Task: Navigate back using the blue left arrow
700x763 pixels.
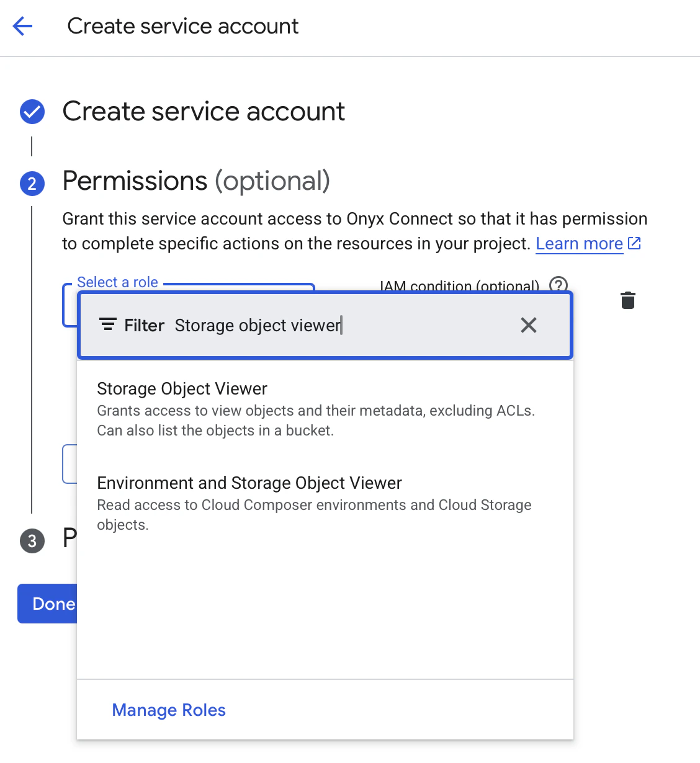Action: (x=22, y=26)
